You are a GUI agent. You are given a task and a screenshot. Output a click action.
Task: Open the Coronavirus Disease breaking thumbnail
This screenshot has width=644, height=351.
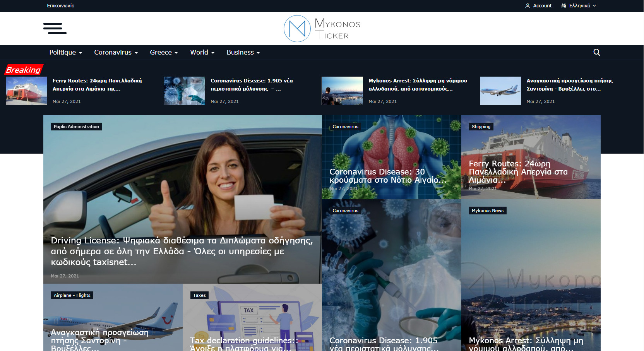click(x=184, y=91)
